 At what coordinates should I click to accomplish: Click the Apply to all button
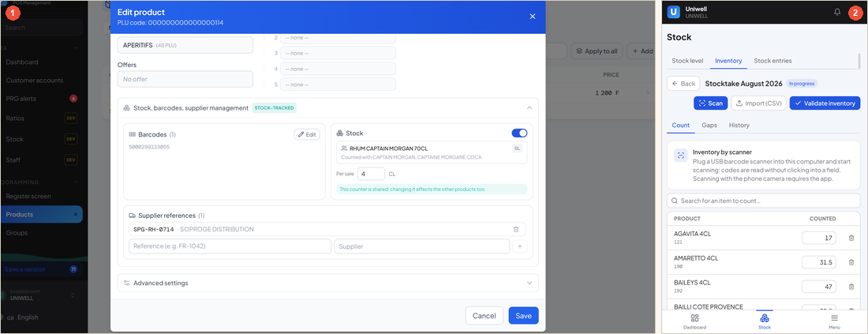point(597,51)
